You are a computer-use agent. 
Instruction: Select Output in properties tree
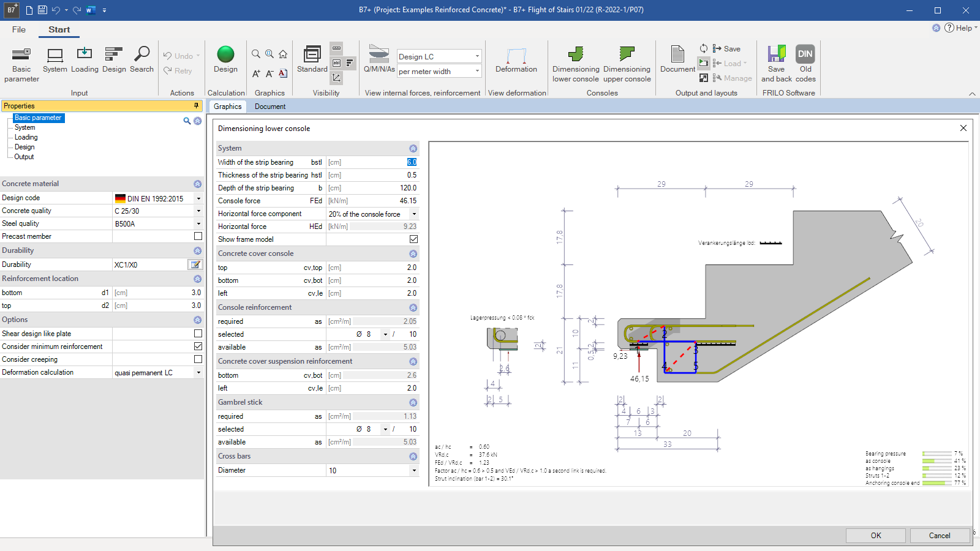tap(24, 157)
